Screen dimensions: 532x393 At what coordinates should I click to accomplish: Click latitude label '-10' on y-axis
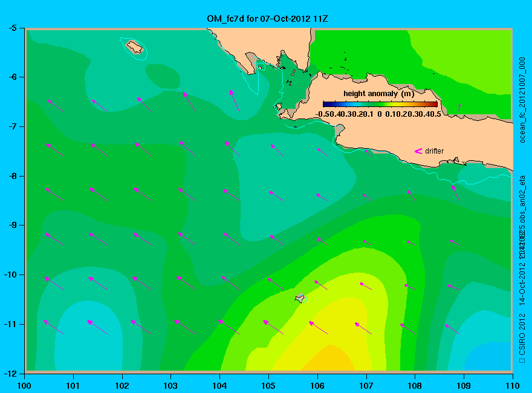(x=10, y=274)
